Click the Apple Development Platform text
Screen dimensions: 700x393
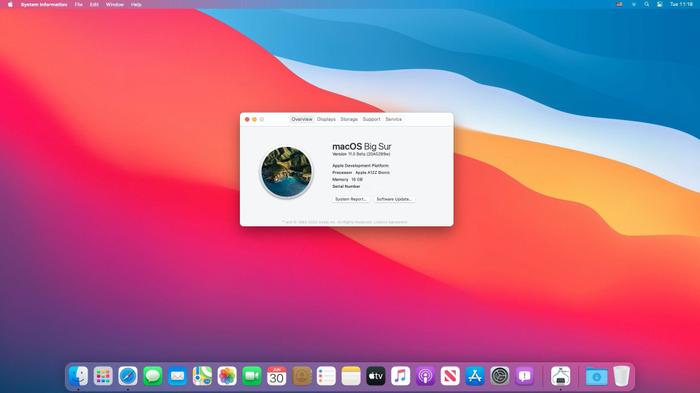pos(360,166)
